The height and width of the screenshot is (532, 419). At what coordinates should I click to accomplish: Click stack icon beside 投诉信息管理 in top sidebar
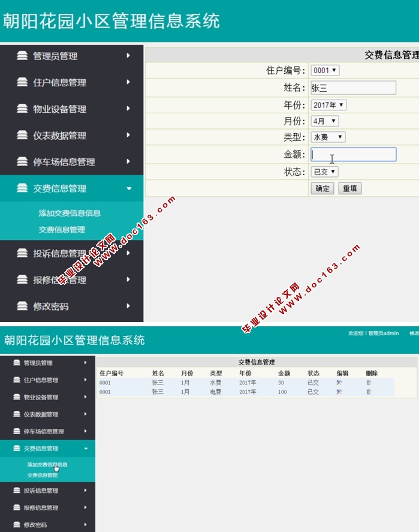[22, 253]
